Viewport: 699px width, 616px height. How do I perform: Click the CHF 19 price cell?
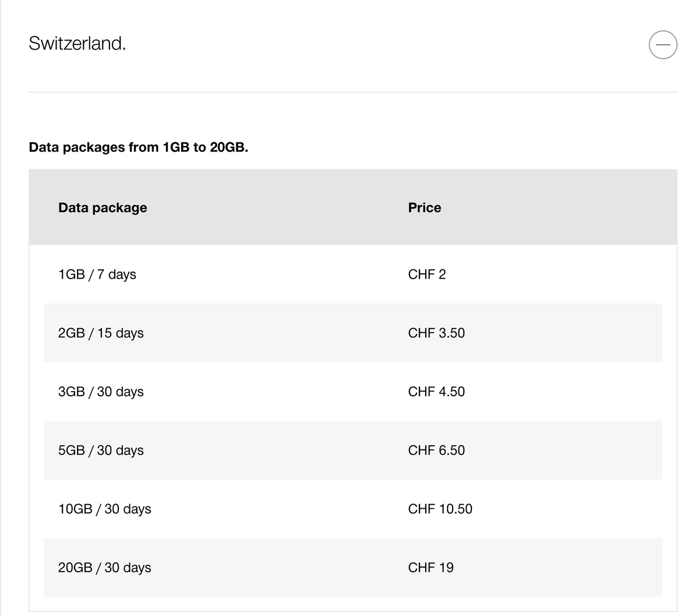click(x=431, y=568)
